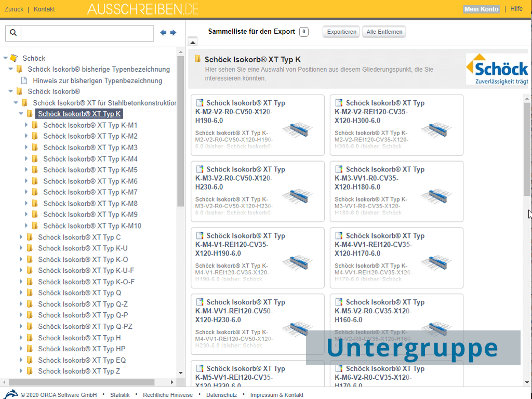Go forward with the right blue arrow
Image resolution: width=532 pixels, height=399 pixels.
pos(173,33)
